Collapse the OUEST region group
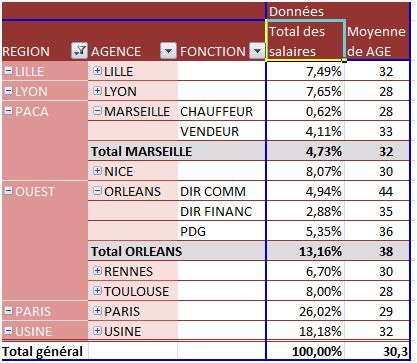Image resolution: width=417 pixels, height=363 pixels. click(x=9, y=191)
